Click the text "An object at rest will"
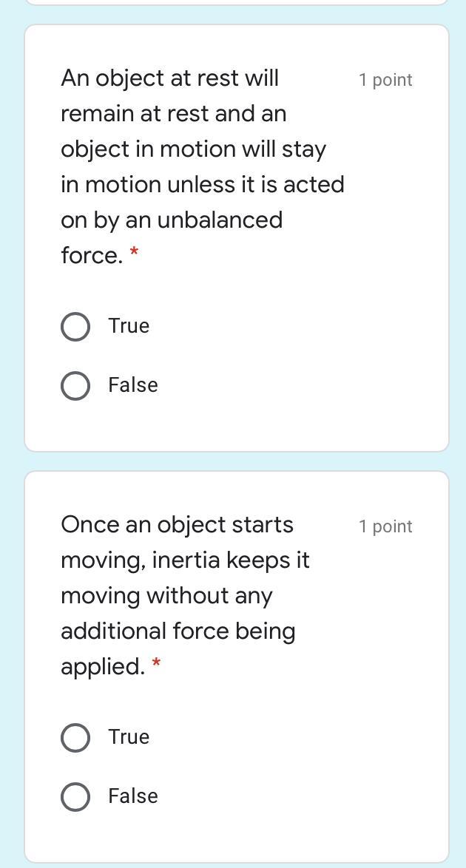Screen dimensions: 466x868 [169, 78]
